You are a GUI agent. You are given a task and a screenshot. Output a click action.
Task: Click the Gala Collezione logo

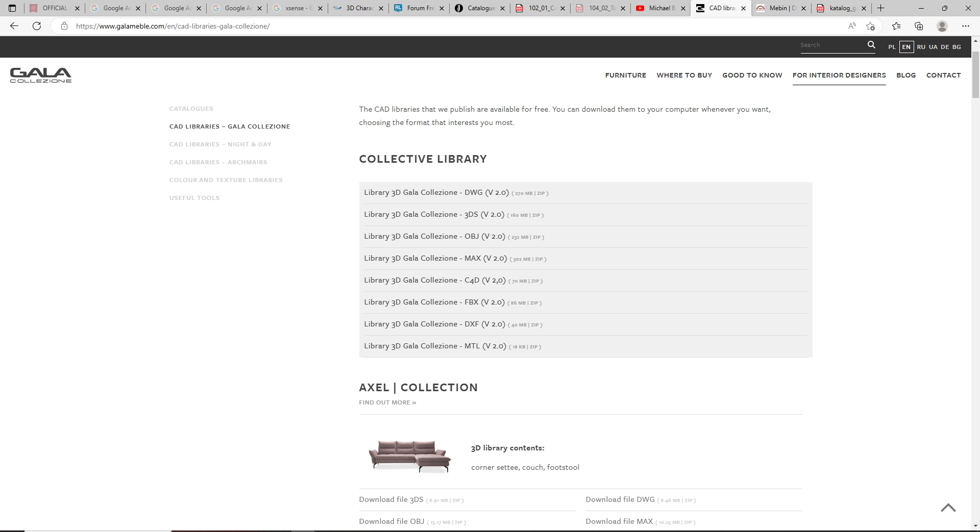point(41,75)
